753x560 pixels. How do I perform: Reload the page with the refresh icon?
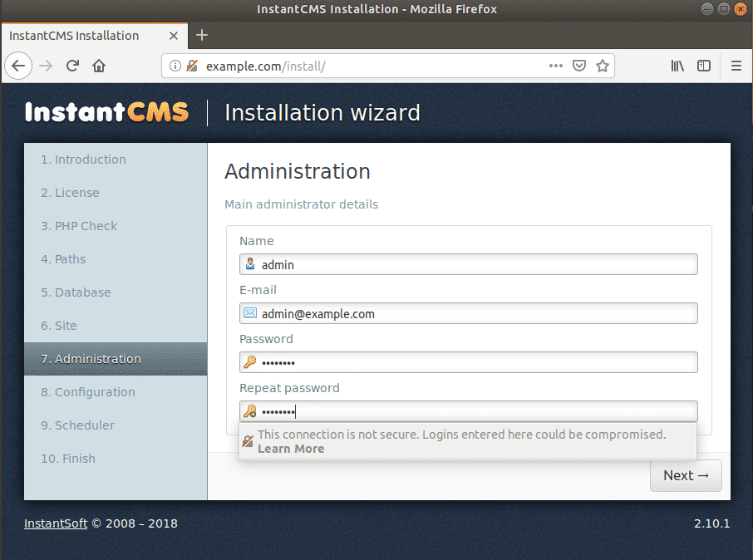coord(72,66)
